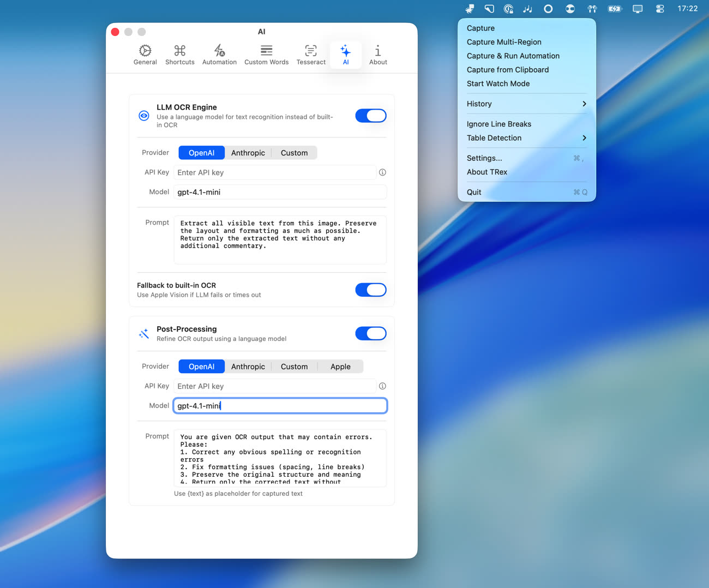
Task: Select Start Watch Mode menu item
Action: pos(498,83)
